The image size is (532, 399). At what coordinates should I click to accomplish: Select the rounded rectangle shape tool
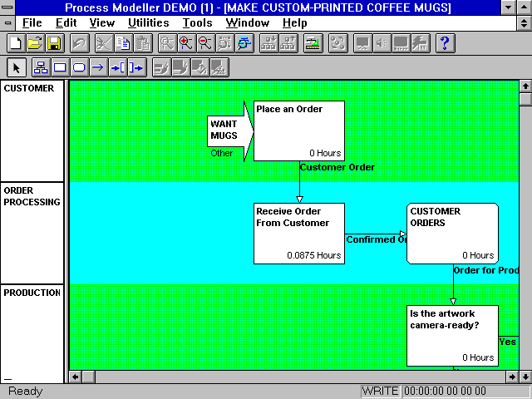click(x=79, y=67)
